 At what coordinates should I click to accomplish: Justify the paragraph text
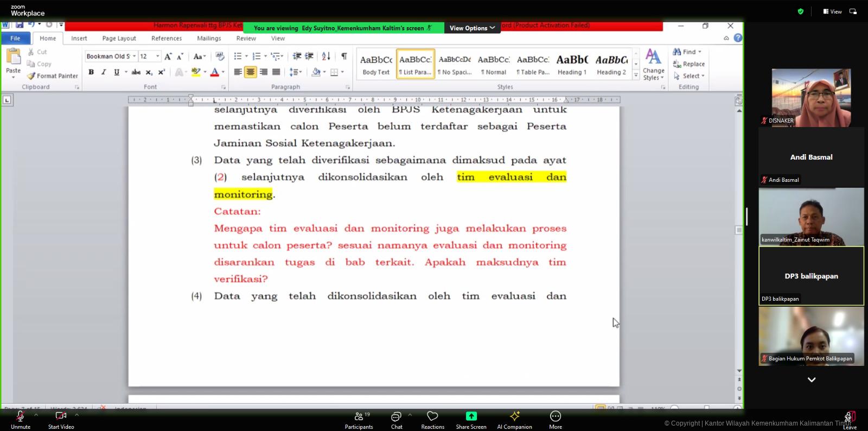point(276,72)
